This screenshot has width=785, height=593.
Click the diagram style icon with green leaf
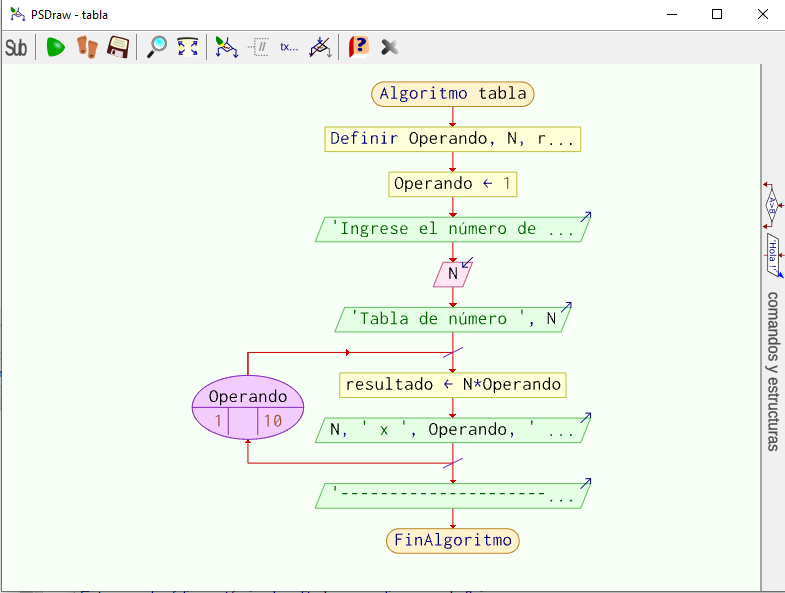226,48
